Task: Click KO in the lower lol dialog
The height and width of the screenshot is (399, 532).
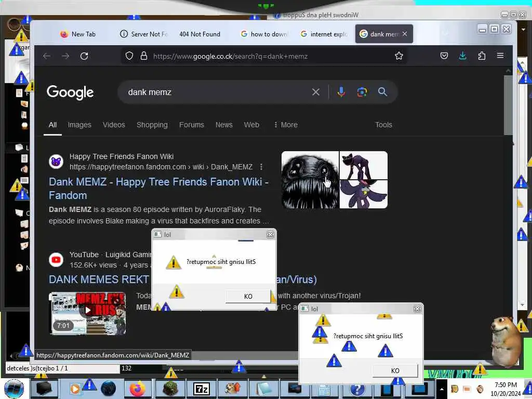Action: (395, 370)
